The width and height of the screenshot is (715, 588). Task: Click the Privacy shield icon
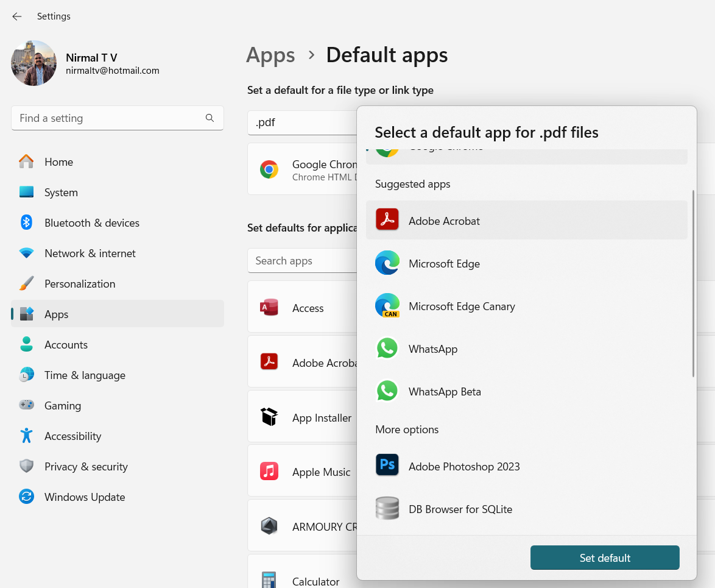26,466
